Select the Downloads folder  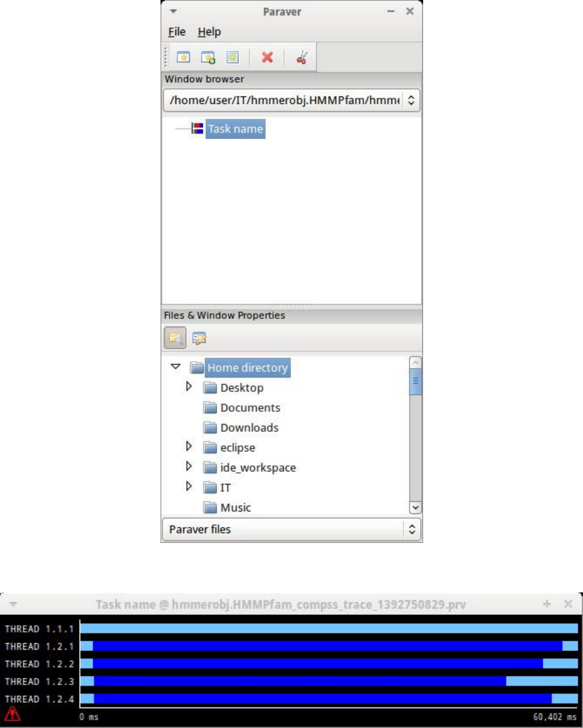point(249,427)
